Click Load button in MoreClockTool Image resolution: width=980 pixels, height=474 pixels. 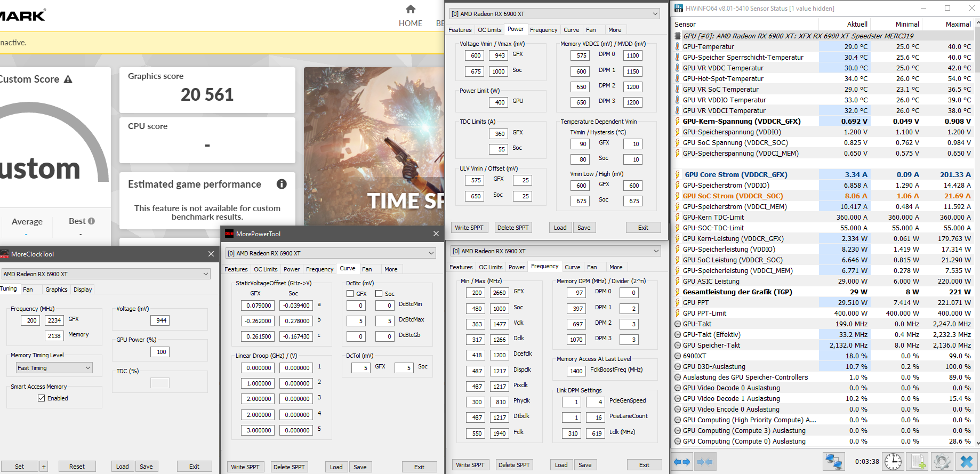pos(123,467)
